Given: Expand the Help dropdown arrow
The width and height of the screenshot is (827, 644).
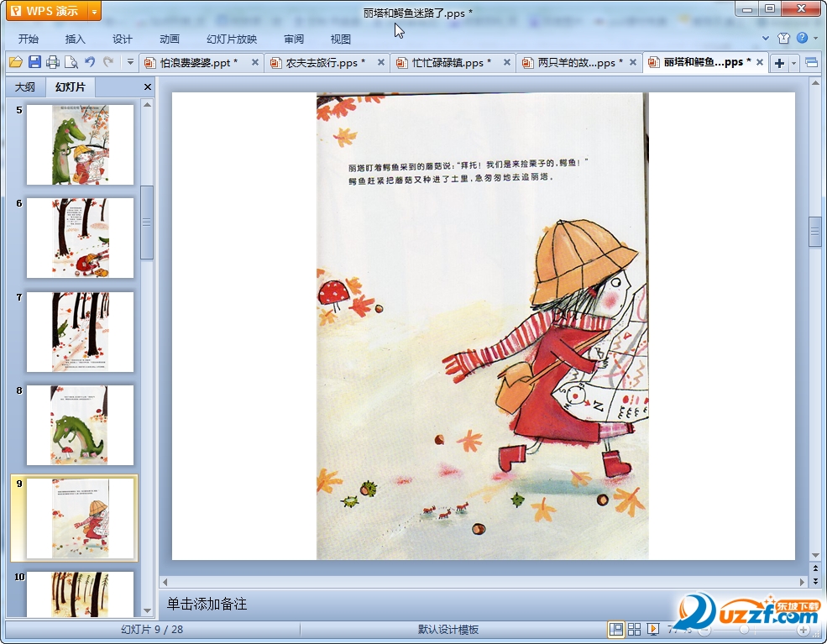Looking at the screenshot, I should tap(816, 38).
